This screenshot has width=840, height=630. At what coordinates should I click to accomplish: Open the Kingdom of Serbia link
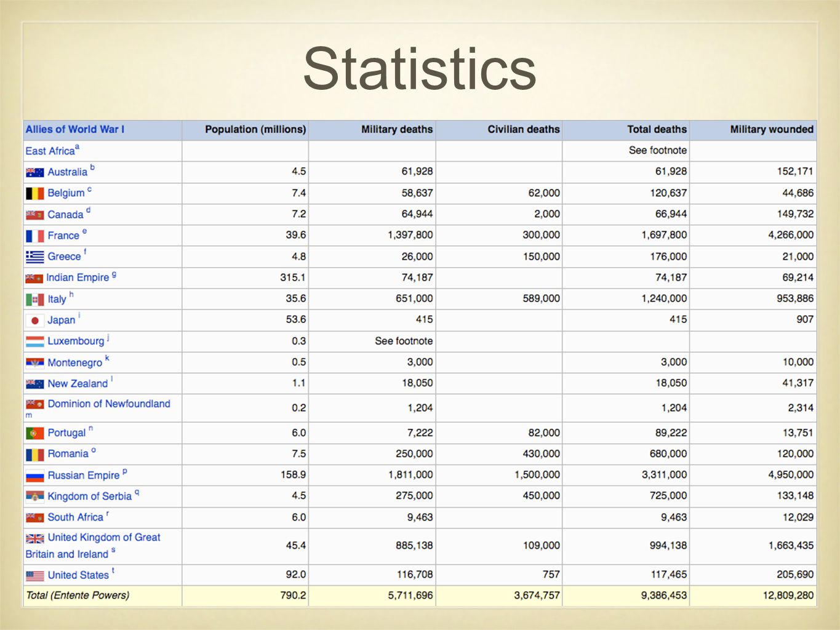90,496
